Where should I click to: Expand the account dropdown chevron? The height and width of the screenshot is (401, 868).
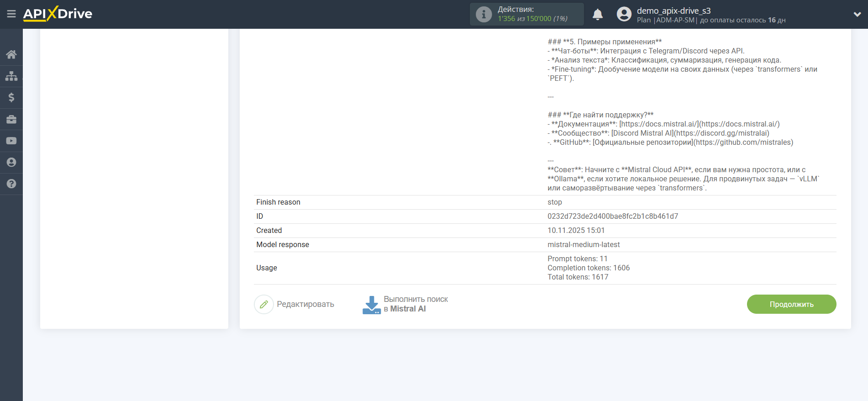click(857, 15)
